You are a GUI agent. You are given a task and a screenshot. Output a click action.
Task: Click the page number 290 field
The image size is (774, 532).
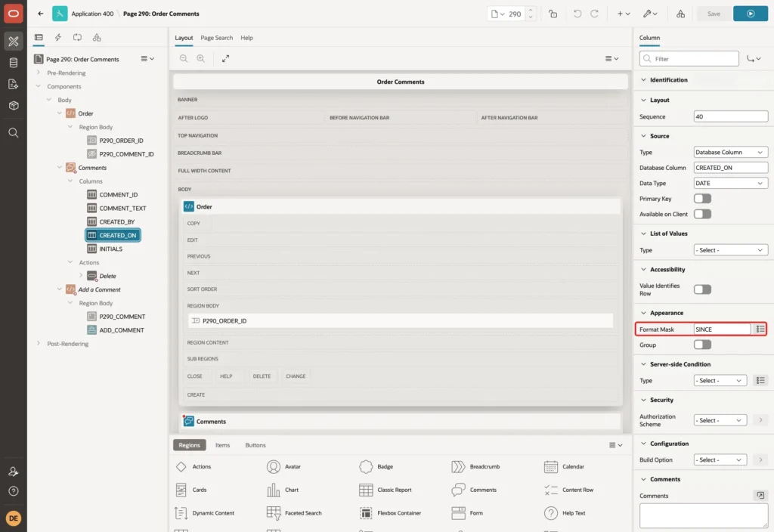point(515,14)
